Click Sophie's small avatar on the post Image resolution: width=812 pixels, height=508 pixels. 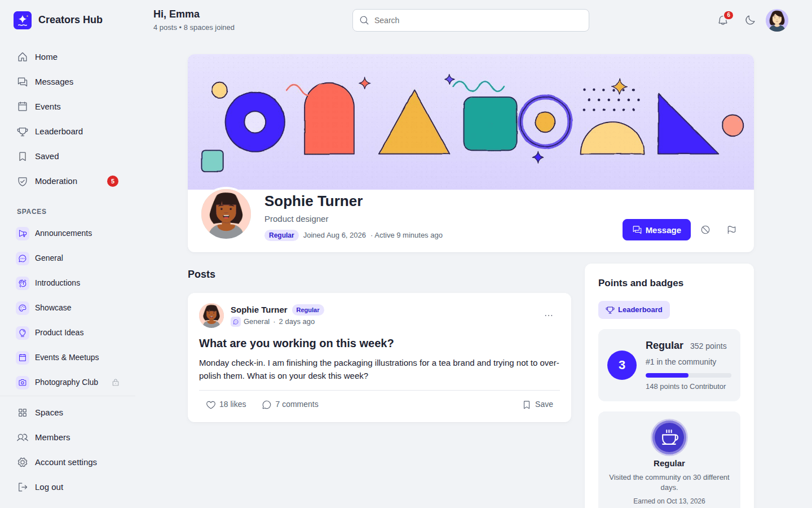[211, 316]
